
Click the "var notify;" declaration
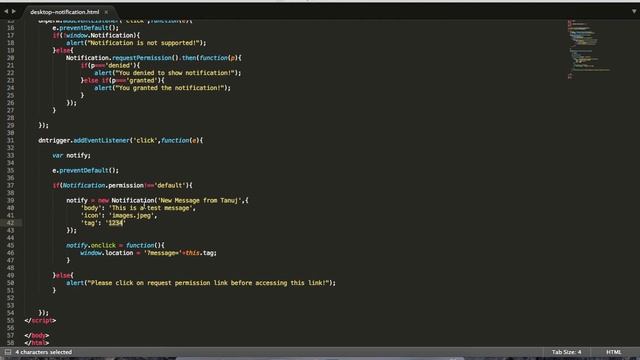pos(71,156)
